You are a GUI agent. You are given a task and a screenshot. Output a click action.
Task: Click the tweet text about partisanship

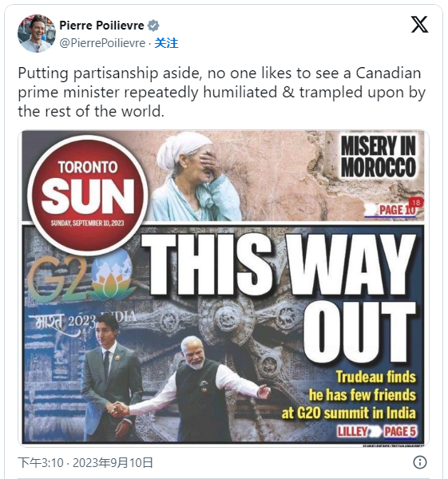point(221,92)
